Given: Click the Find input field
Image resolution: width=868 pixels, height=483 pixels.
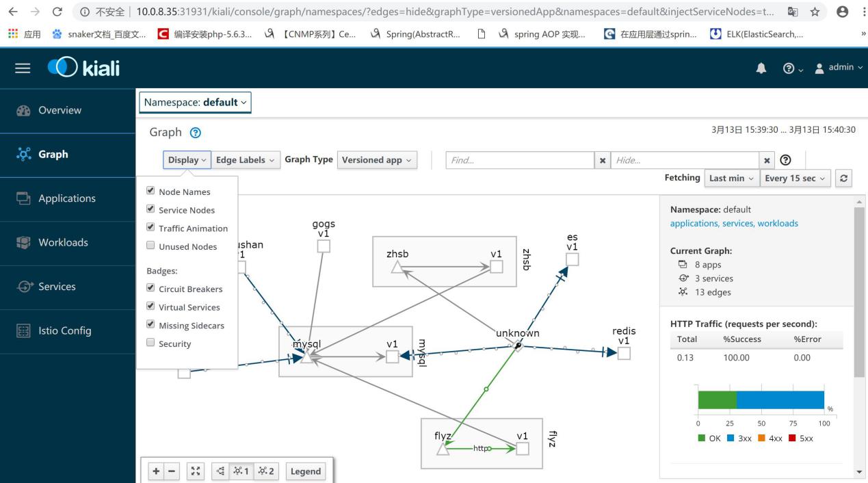Looking at the screenshot, I should tap(520, 160).
